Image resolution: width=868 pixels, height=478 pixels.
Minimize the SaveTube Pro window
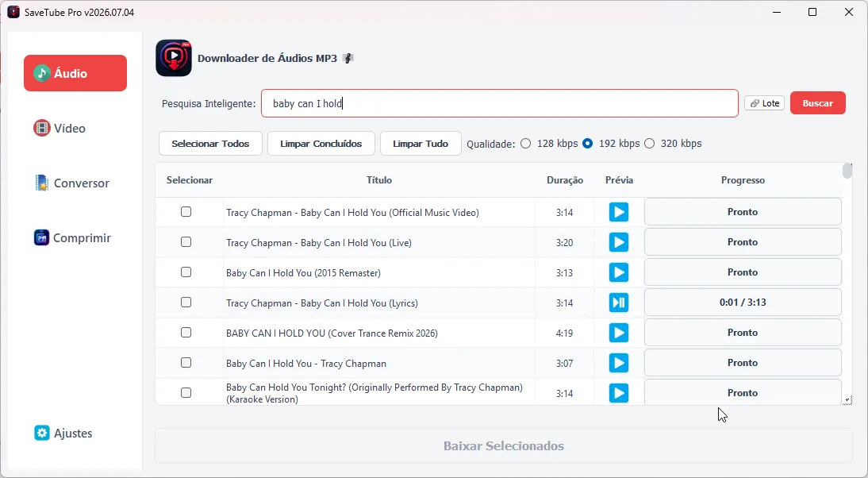(x=777, y=12)
